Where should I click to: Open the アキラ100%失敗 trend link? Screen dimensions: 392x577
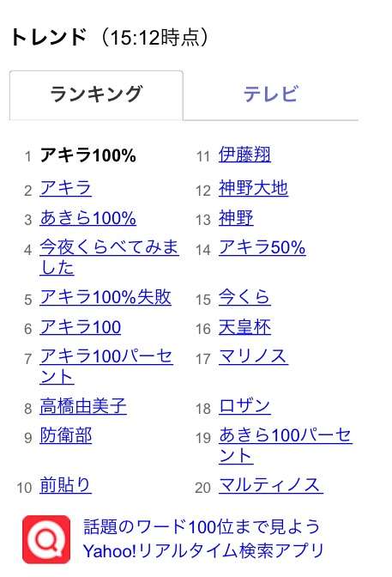click(x=106, y=297)
